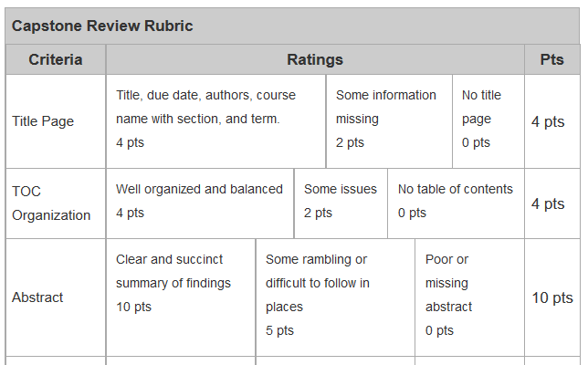Image resolution: width=588 pixels, height=365 pixels.
Task: Select the Abstract criterion cell
Action: point(56,297)
